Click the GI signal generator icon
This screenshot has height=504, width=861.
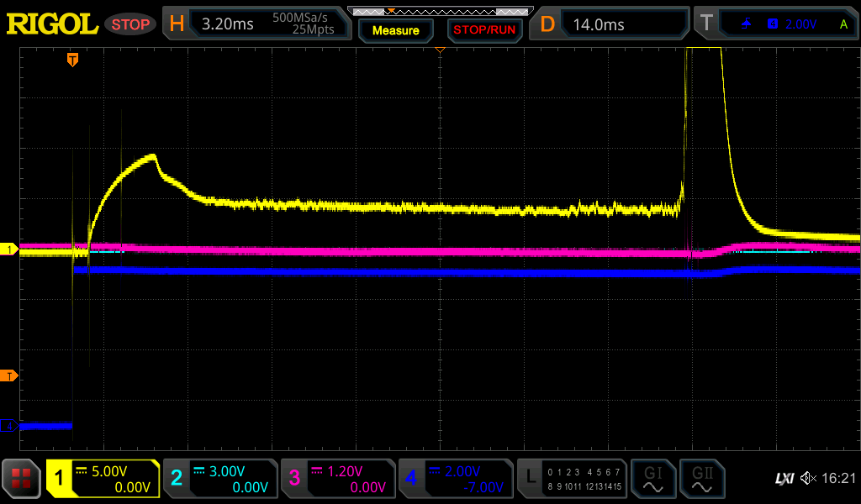[x=652, y=479]
